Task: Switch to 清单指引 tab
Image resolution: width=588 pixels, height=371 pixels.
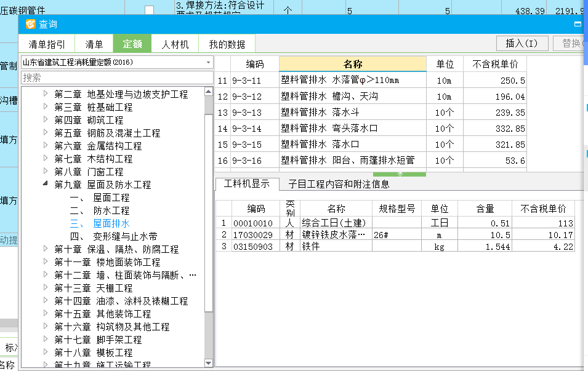Action: 47,44
